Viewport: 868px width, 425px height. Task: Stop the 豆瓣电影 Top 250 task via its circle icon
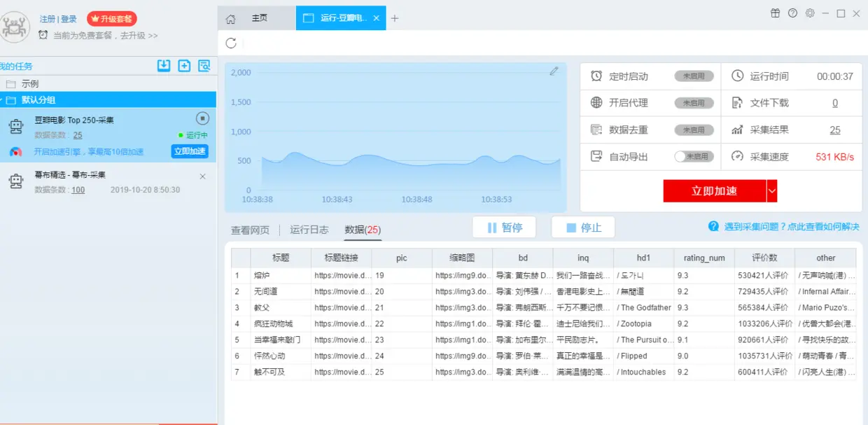pyautogui.click(x=203, y=118)
